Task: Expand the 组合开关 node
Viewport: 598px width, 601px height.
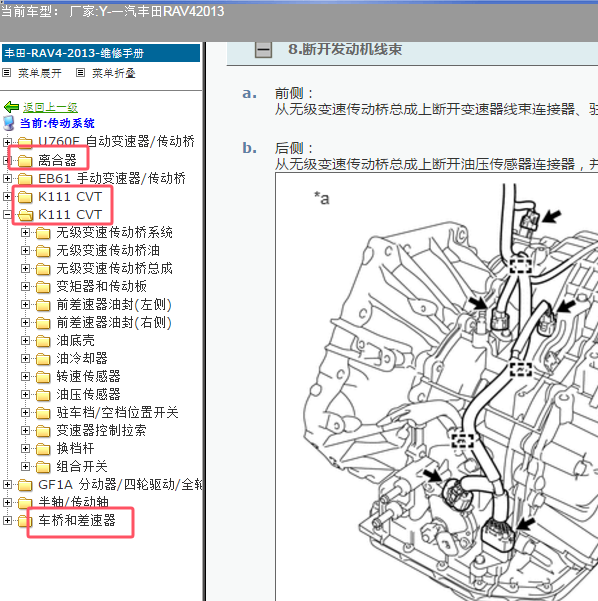Action: pyautogui.click(x=25, y=466)
